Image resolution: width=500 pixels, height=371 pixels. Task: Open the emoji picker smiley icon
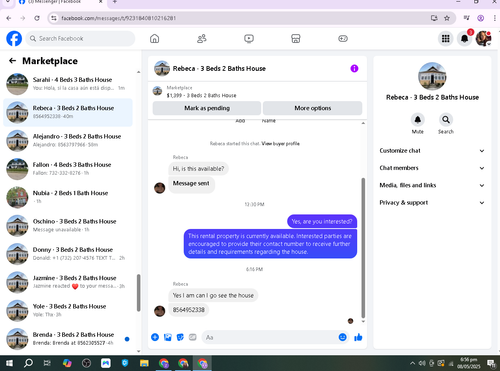point(342,337)
